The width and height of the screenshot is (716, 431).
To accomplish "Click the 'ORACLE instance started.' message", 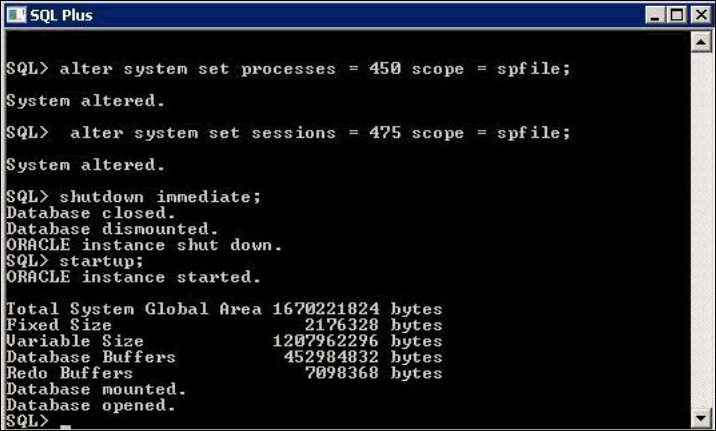I will click(x=133, y=277).
